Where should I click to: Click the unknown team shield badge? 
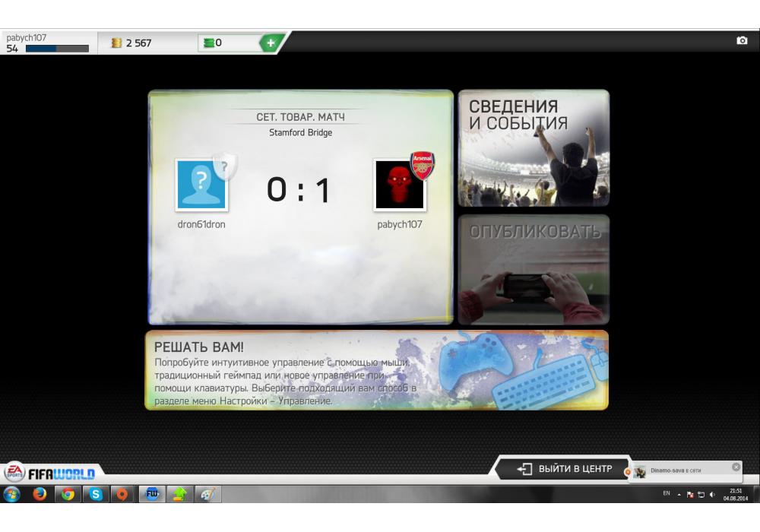click(x=226, y=166)
